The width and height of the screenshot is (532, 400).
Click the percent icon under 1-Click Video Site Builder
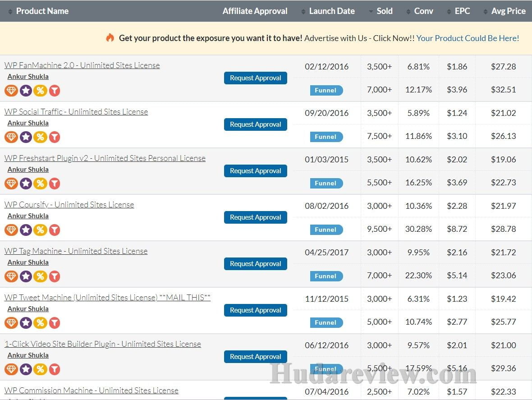tap(40, 369)
